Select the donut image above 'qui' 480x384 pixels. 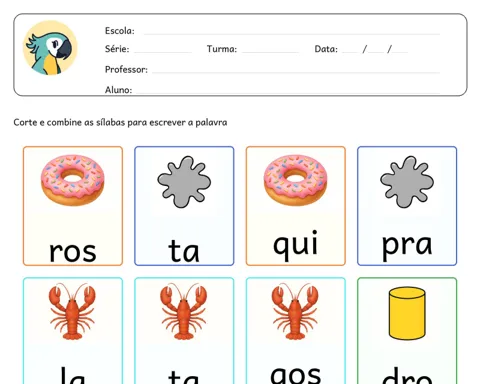pos(295,180)
